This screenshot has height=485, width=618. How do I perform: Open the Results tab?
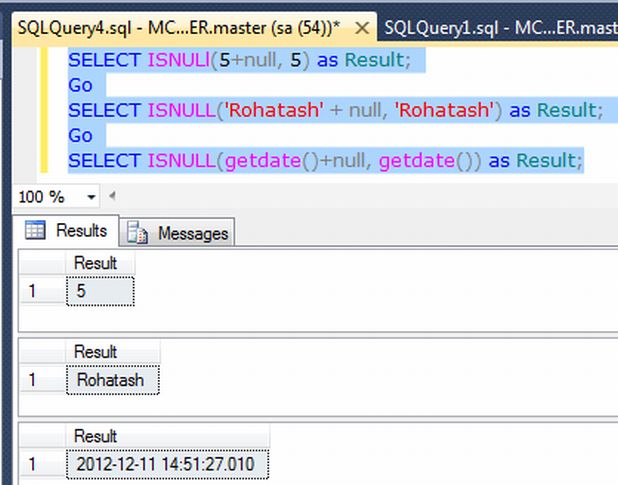pos(66,230)
